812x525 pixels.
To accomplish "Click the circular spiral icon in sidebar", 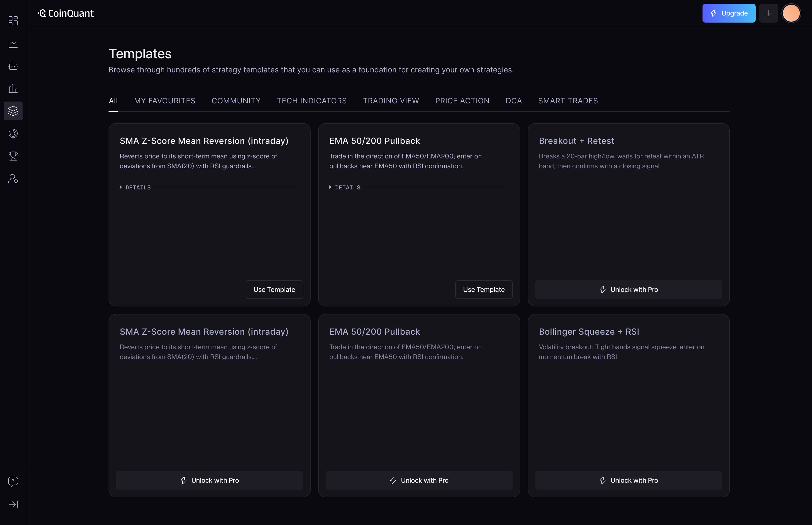I will pyautogui.click(x=13, y=133).
